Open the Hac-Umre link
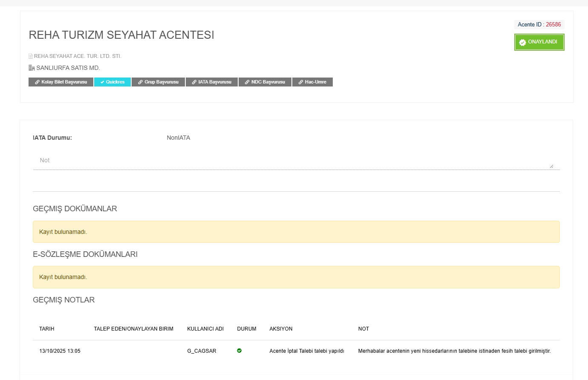 coord(312,82)
